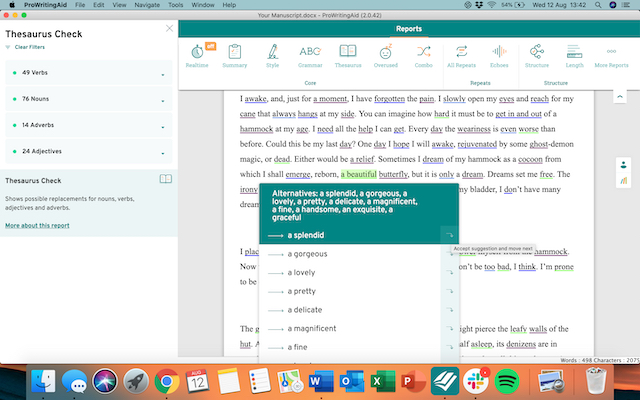Screen dimensions: 640x400
Task: Click the underlined word 'denizens'
Action: pyautogui.click(x=521, y=344)
